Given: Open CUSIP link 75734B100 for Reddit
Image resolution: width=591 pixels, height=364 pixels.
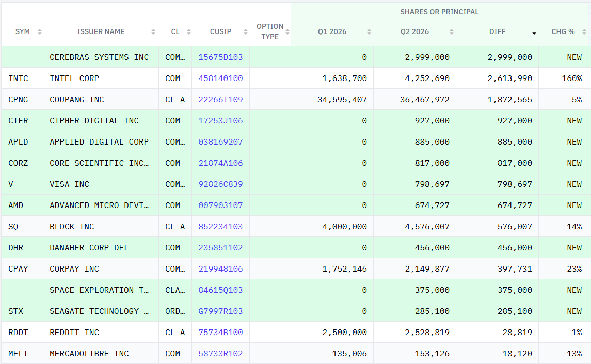Looking at the screenshot, I should pos(220,333).
